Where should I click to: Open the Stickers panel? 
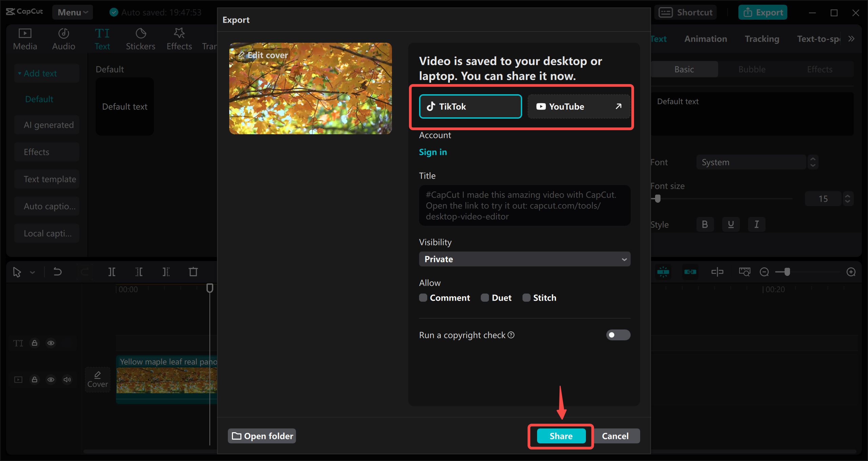(x=140, y=39)
